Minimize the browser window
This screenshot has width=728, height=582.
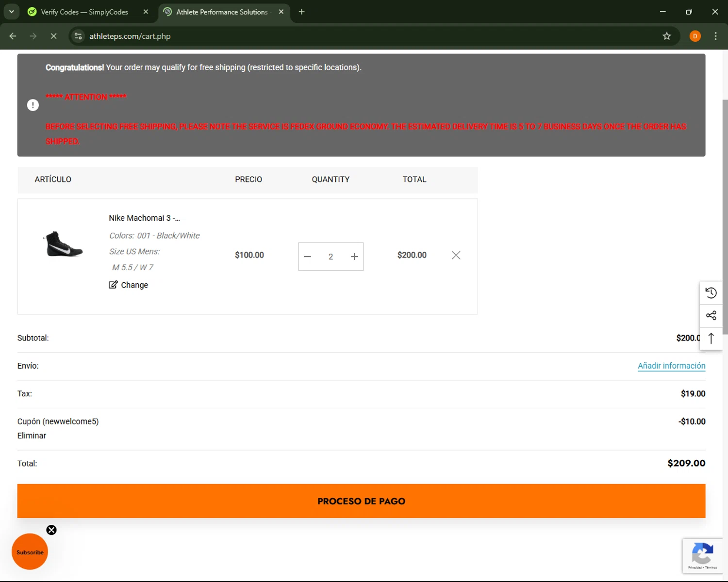click(x=662, y=12)
